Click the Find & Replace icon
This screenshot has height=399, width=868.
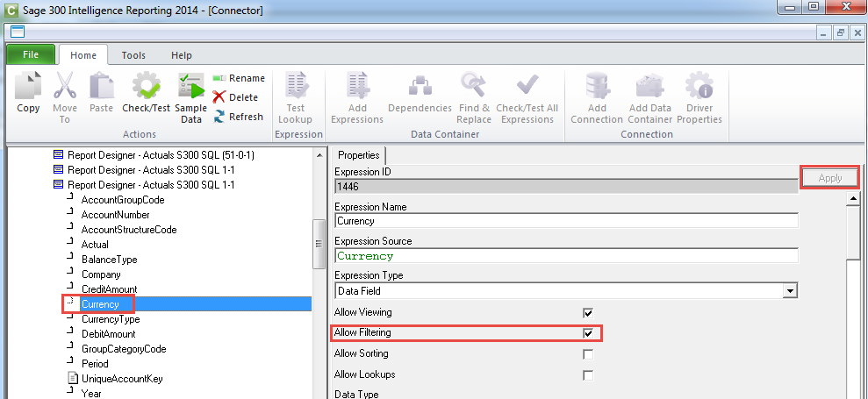tap(473, 86)
